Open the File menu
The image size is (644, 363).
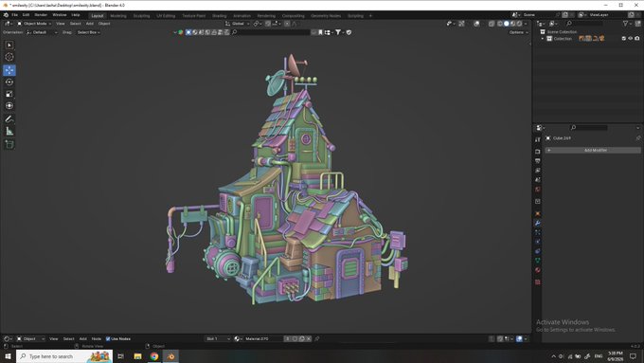[x=15, y=15]
